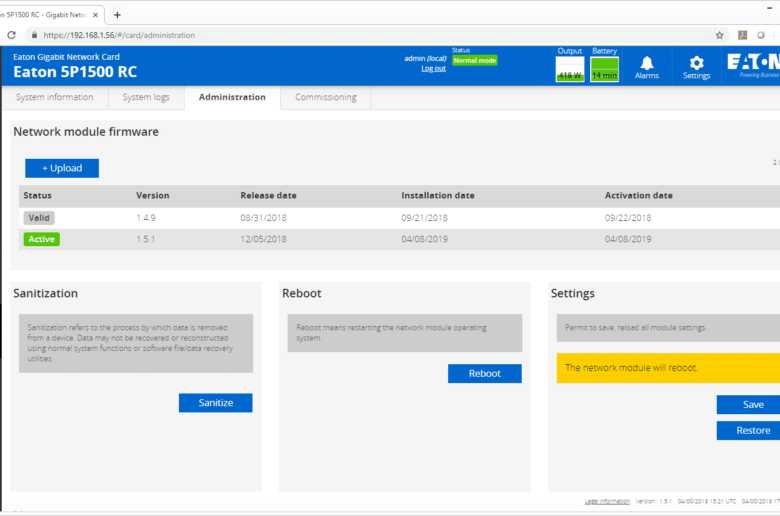This screenshot has height=516, width=780.
Task: Click release date 12/05/2018
Action: (263, 239)
